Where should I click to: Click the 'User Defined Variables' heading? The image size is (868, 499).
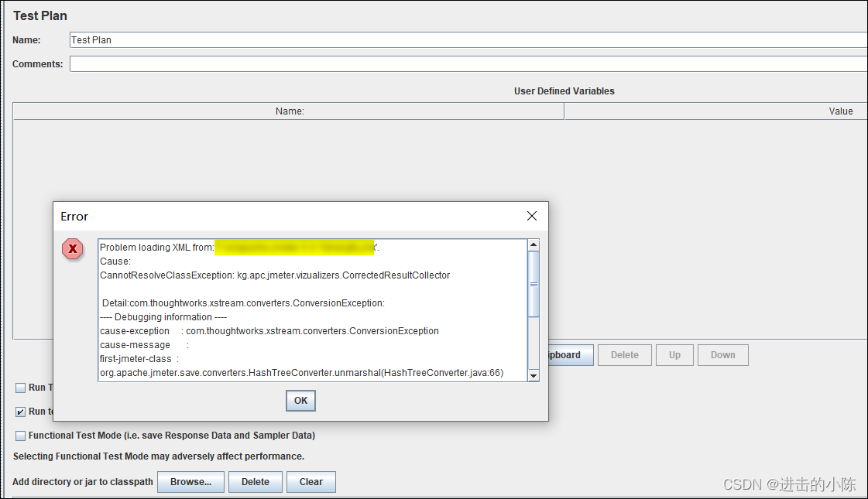(x=564, y=91)
